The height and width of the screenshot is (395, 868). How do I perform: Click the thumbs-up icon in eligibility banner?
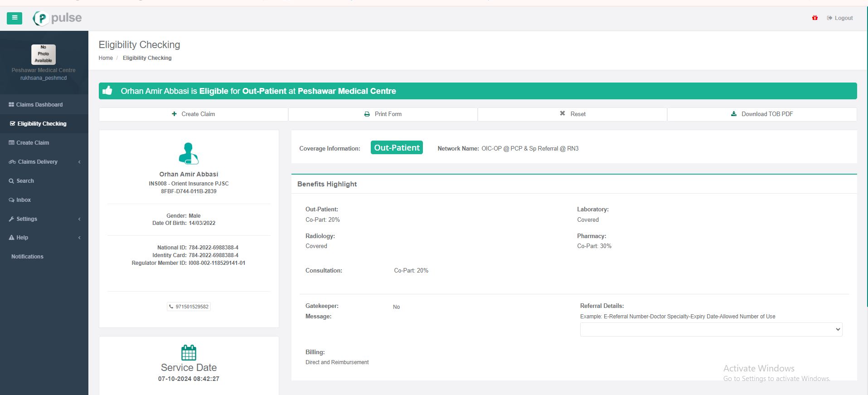click(x=107, y=91)
